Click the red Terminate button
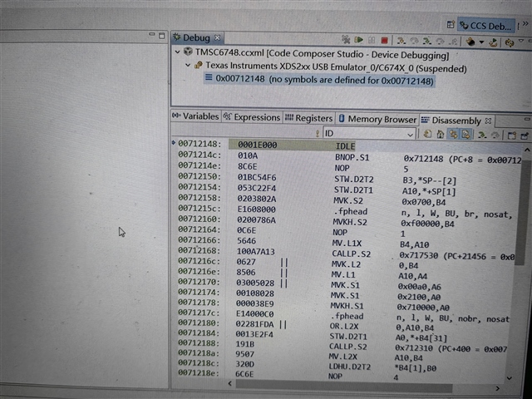Viewport: 532px width, 399px height. (384, 41)
